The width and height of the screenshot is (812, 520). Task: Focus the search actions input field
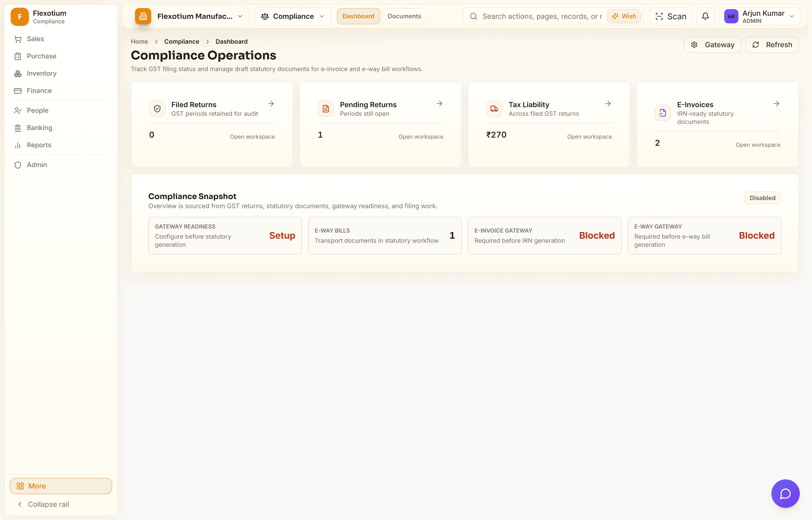[542, 16]
